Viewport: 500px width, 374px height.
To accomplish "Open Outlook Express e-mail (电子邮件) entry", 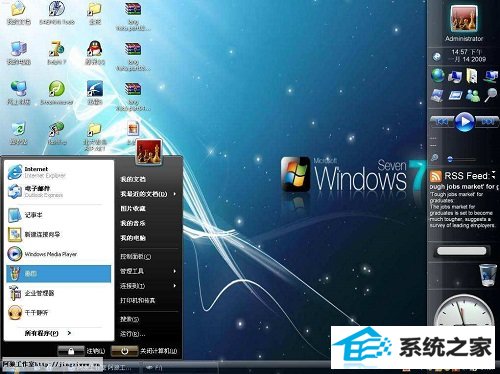I will [x=58, y=191].
